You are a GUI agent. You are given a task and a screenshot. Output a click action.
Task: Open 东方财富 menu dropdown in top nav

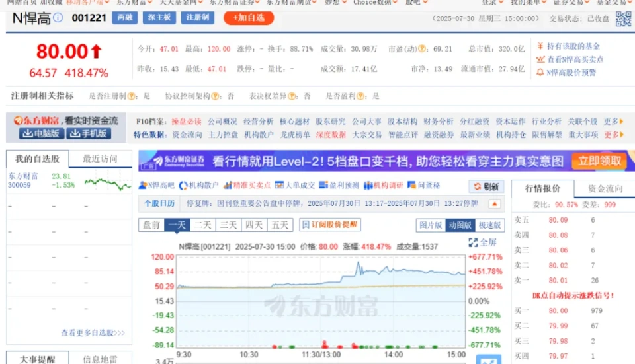[134, 3]
